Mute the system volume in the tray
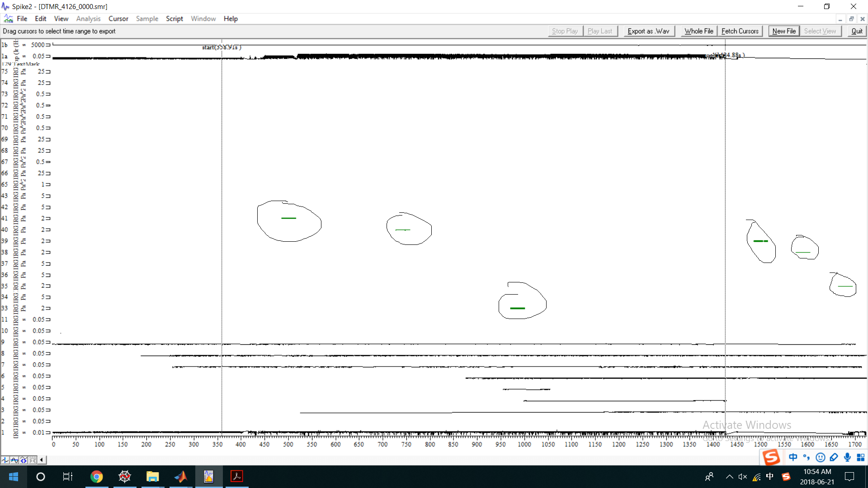The width and height of the screenshot is (868, 488). [x=743, y=476]
